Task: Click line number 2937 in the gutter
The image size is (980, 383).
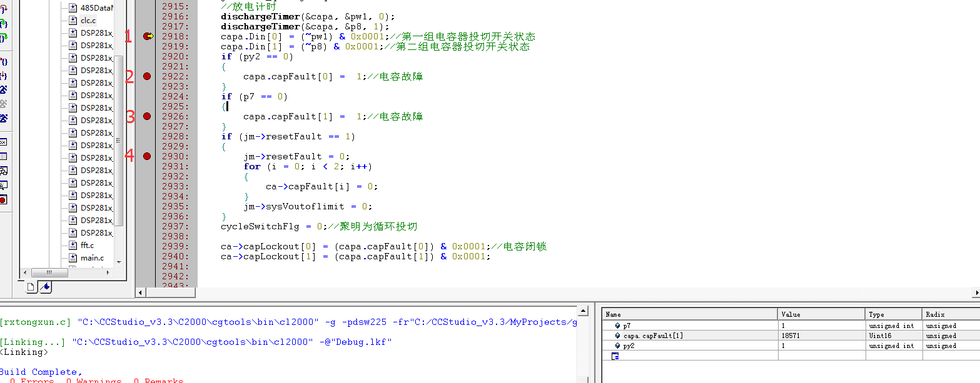Action: 174,226
